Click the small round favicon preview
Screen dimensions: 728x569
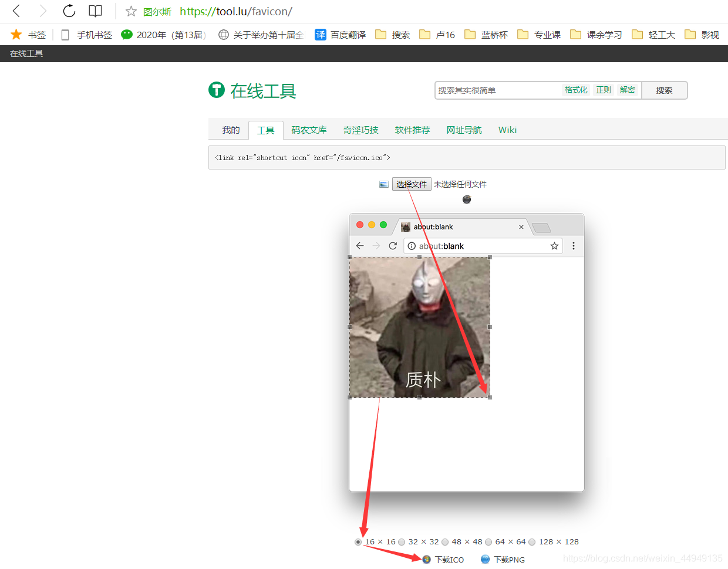[467, 199]
